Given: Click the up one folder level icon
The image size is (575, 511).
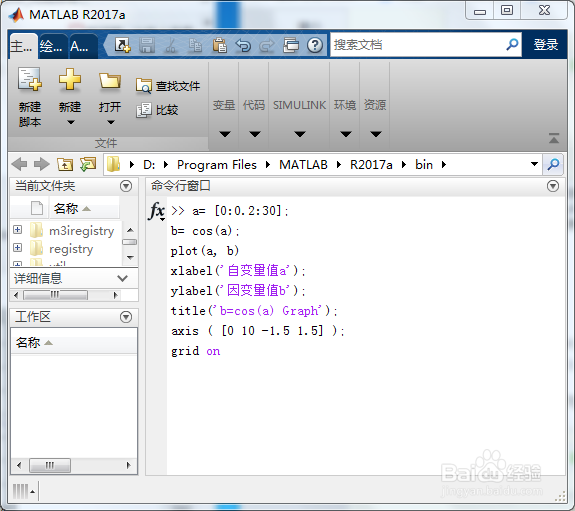Looking at the screenshot, I should click(x=65, y=164).
